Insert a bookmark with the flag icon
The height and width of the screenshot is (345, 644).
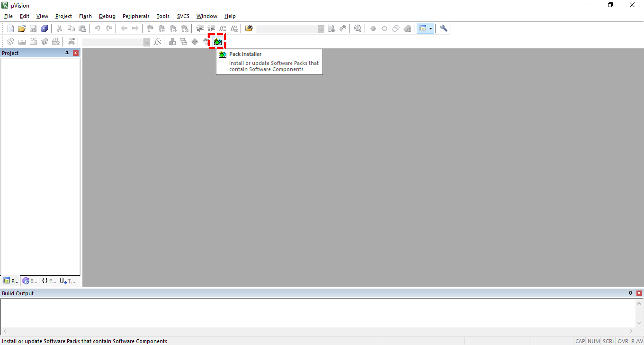[x=150, y=29]
